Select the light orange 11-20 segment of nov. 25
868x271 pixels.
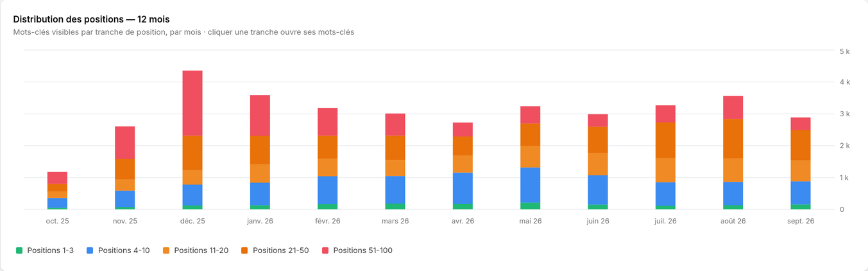point(125,185)
